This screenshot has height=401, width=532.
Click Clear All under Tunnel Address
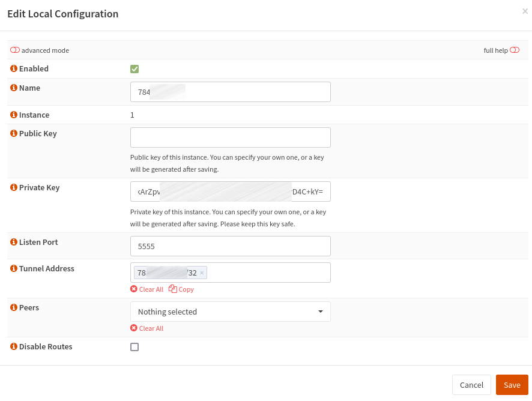pos(147,289)
